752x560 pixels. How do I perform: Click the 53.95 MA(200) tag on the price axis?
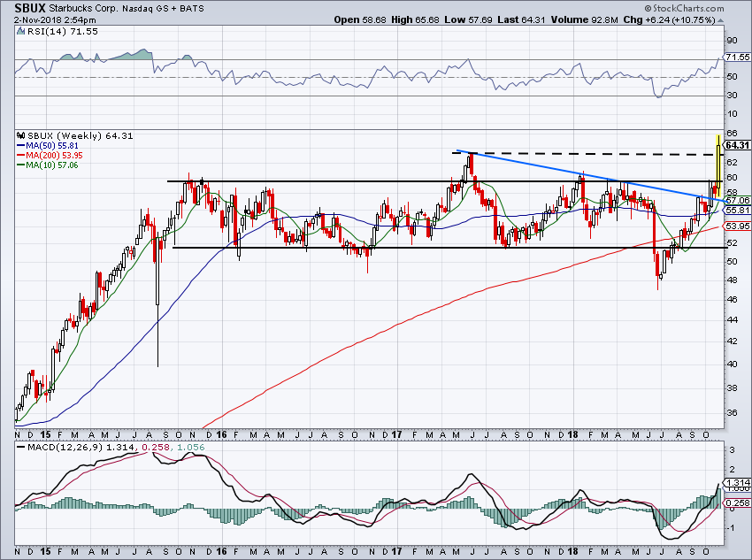738,226
